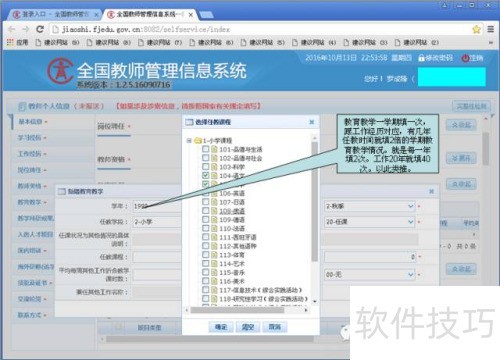Viewport: 500px width, 360px height.
Task: Click the course tree's scroll left arrow
Action: (187, 310)
